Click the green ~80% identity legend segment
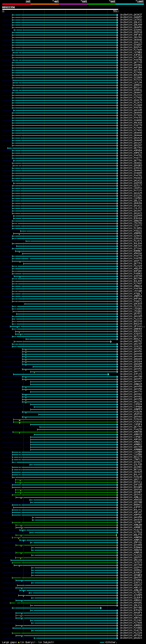146x644 pixels. click(101, 4)
